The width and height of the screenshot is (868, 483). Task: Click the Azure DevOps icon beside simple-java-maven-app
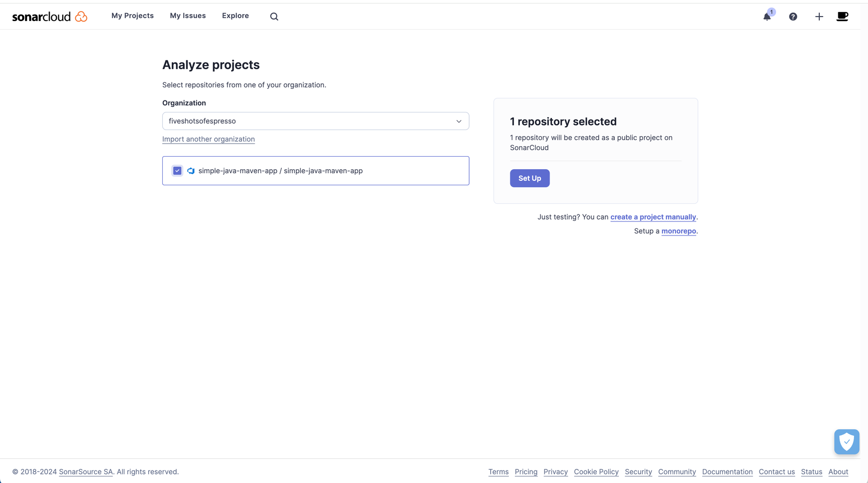coord(191,171)
